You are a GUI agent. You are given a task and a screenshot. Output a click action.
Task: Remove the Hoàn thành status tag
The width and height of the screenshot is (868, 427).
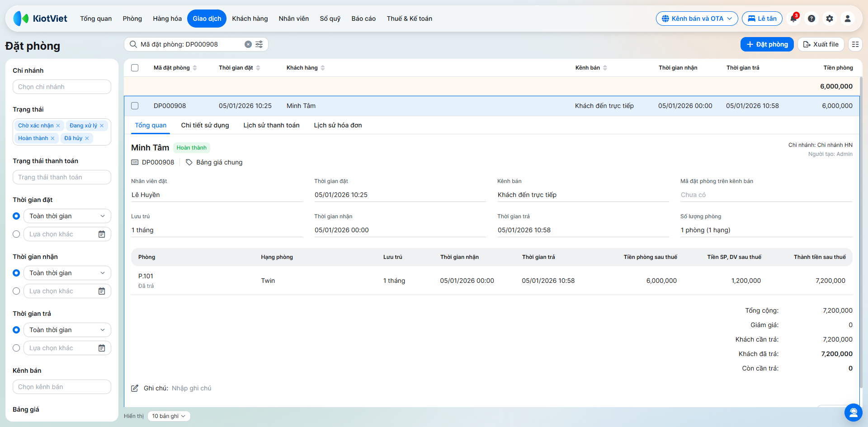[52, 138]
